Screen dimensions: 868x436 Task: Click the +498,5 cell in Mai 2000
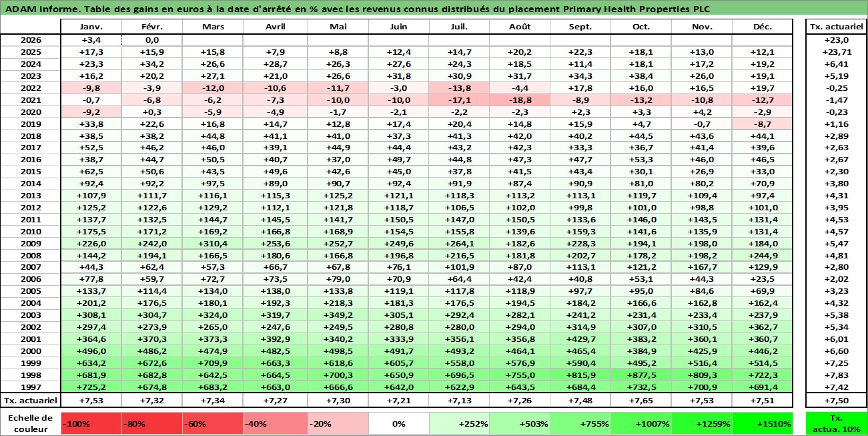[x=338, y=351]
